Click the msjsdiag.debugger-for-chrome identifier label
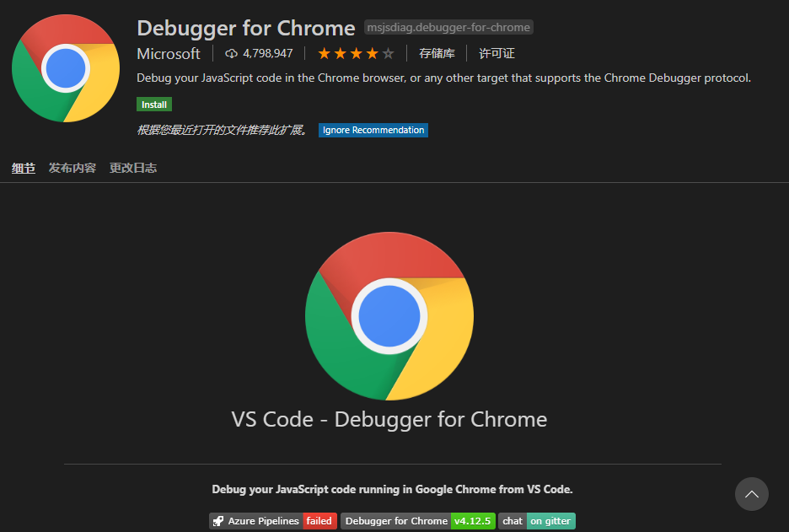Image resolution: width=789 pixels, height=532 pixels. click(448, 28)
